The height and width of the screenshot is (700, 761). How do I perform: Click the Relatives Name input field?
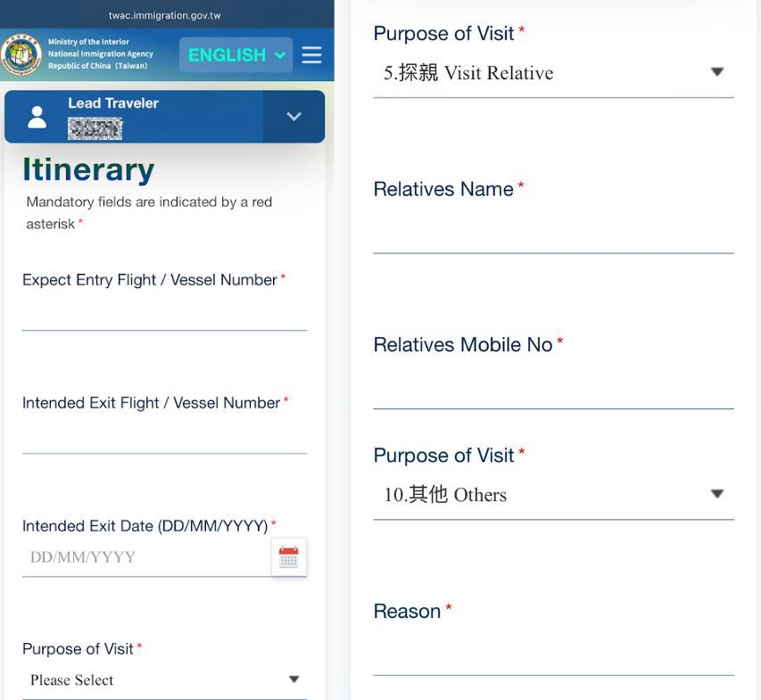coord(553,236)
